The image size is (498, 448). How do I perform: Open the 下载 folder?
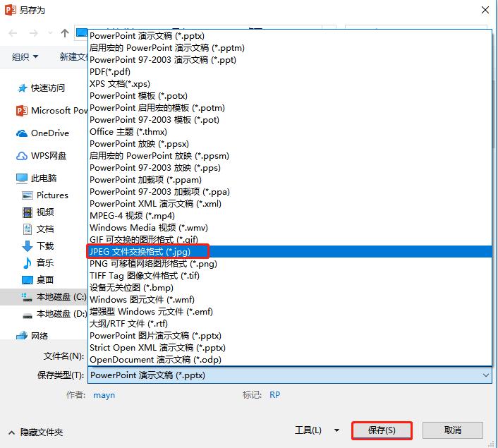[38, 246]
